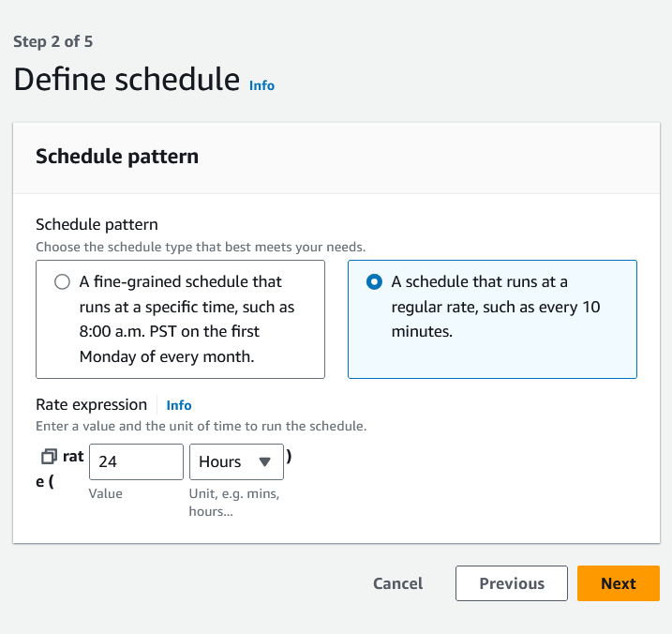Click the Define schedule page title
This screenshot has width=672, height=634.
tap(127, 80)
